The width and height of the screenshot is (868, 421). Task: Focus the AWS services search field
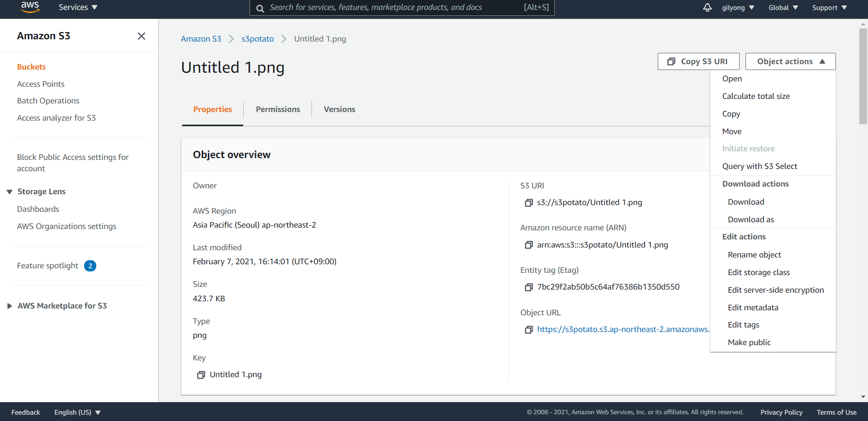[x=402, y=7]
